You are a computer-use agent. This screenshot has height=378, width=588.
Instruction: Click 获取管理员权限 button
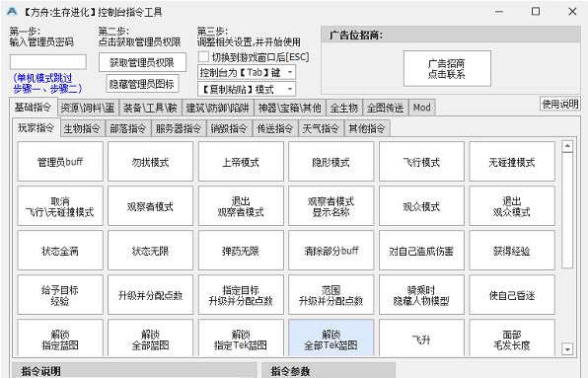point(142,62)
